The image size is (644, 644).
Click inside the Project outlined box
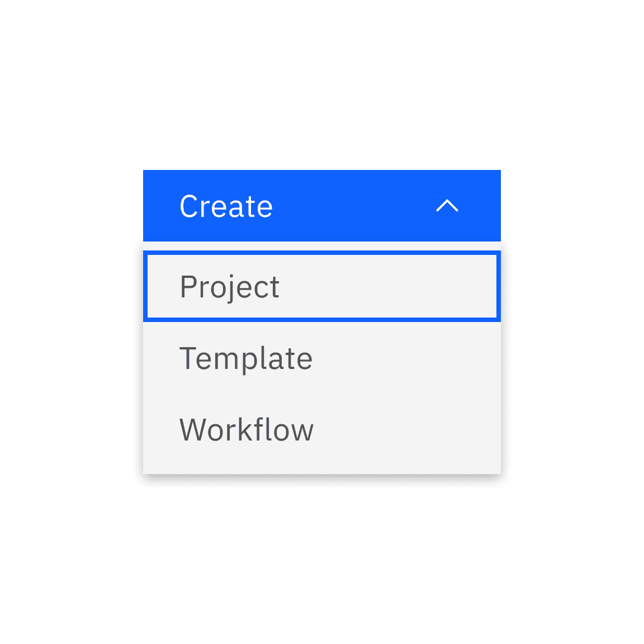321,286
